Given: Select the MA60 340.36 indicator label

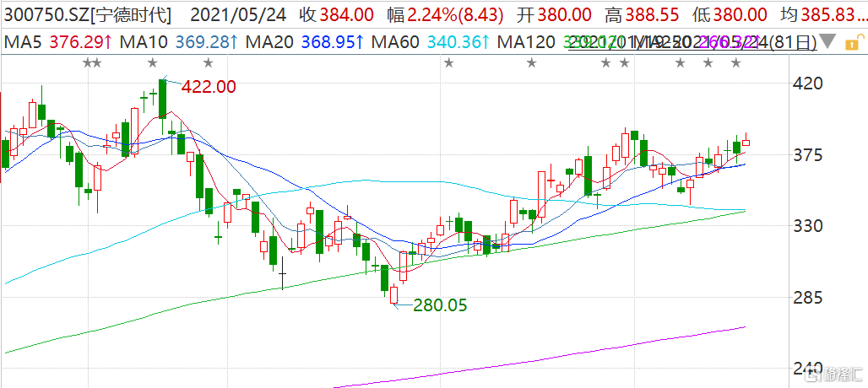Looking at the screenshot, I should tap(431, 41).
